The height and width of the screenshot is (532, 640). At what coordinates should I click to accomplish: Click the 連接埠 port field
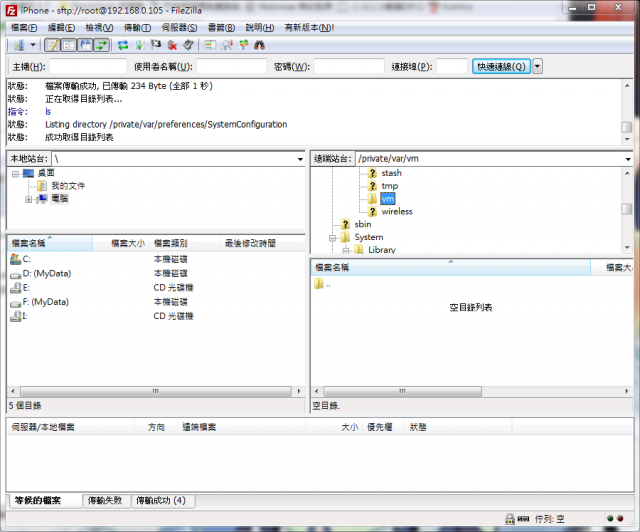click(x=452, y=66)
